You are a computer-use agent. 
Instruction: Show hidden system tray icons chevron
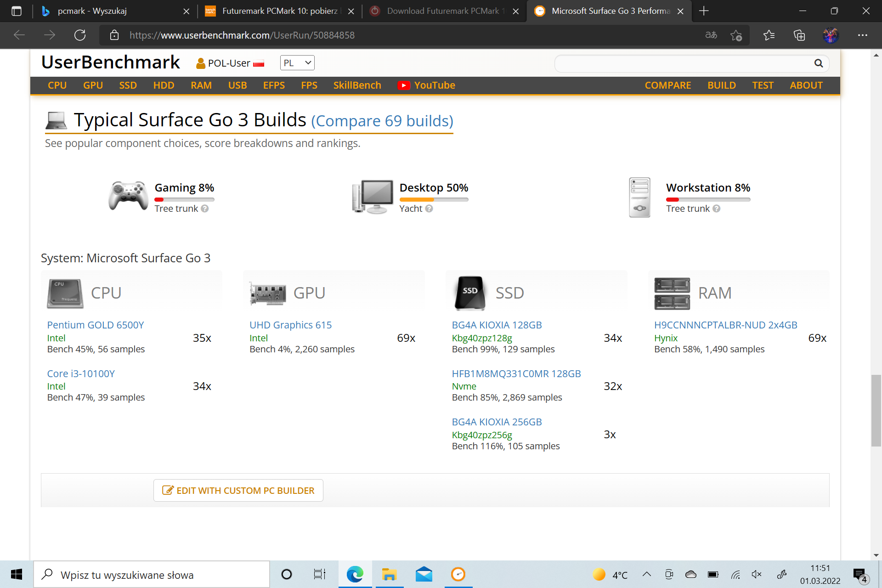(x=646, y=574)
